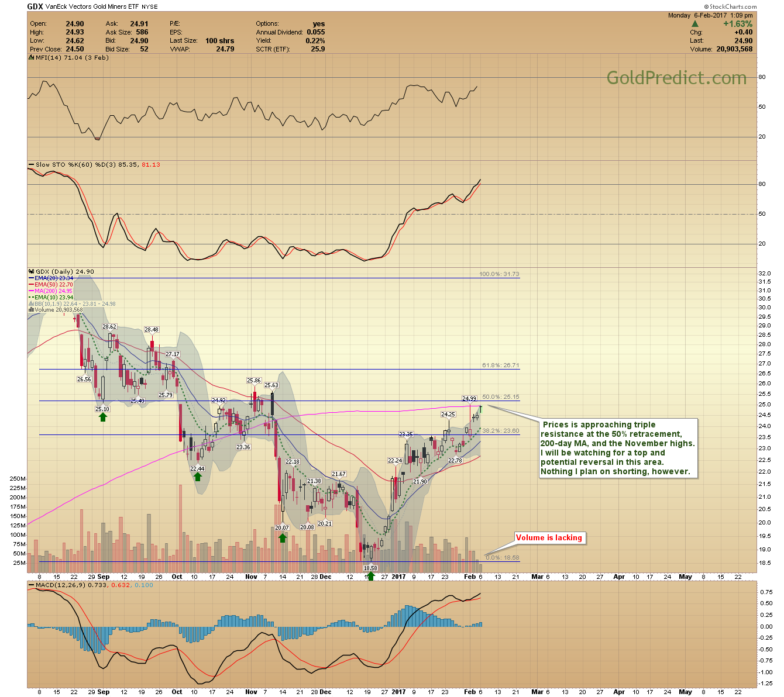Click the 50.0%: 25.15 Fibonacci retracement label
The height and width of the screenshot is (697, 784).
click(x=500, y=397)
